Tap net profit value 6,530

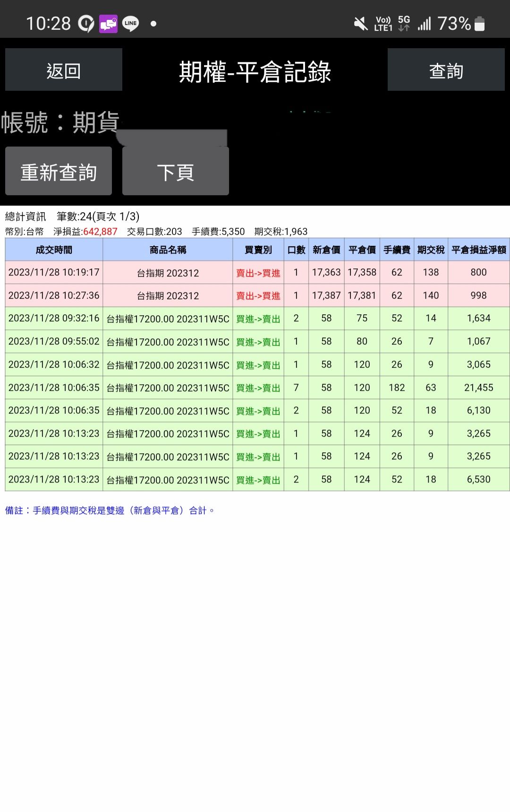479,479
